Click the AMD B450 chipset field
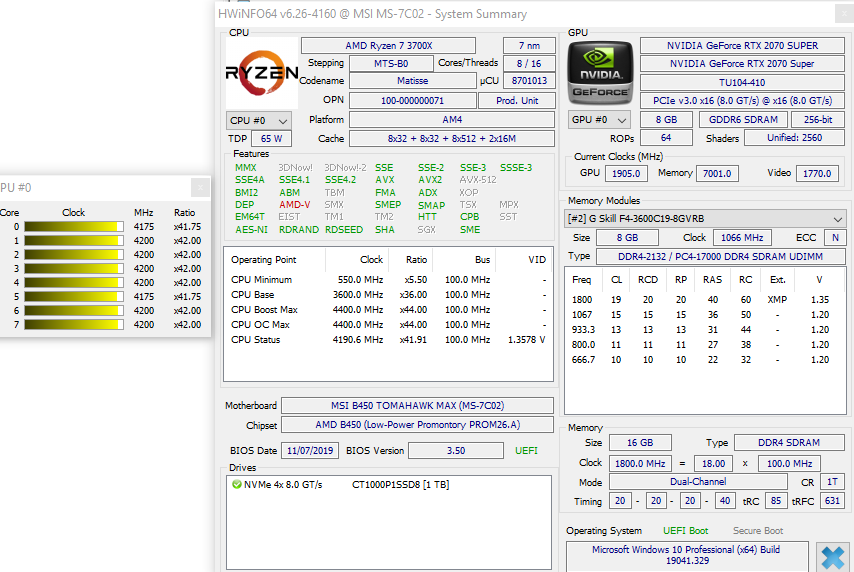Viewport: 854px width, 572px height. click(418, 424)
